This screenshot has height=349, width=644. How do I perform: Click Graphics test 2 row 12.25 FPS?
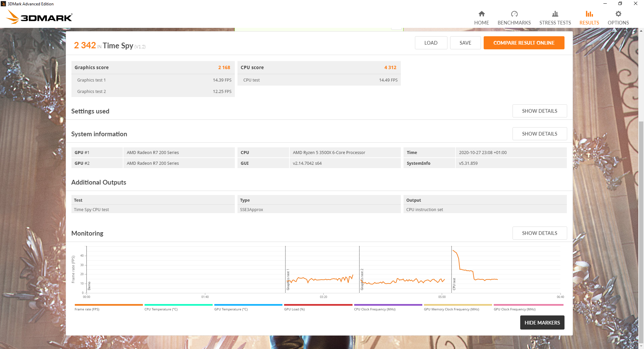[153, 91]
